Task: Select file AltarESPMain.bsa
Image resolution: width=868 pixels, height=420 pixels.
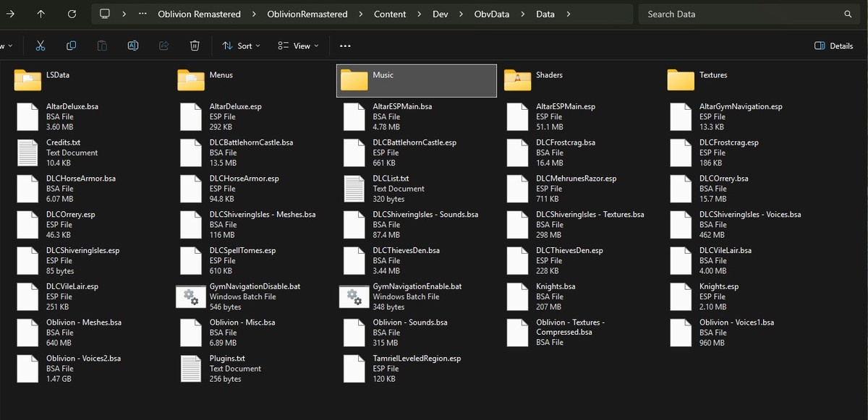Action: point(417,116)
